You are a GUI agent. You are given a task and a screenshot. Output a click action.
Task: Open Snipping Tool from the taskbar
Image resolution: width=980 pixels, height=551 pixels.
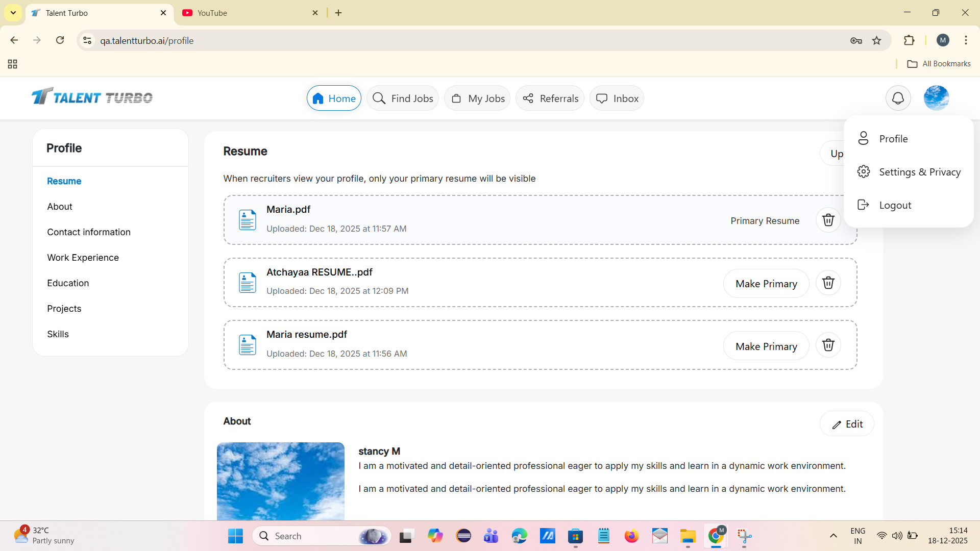(744, 536)
